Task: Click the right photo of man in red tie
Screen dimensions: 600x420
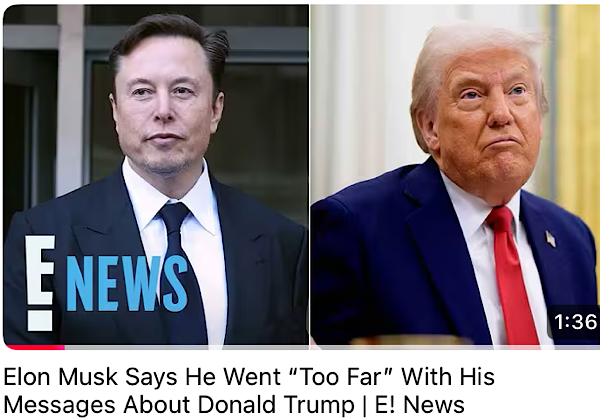Action: pos(455,175)
